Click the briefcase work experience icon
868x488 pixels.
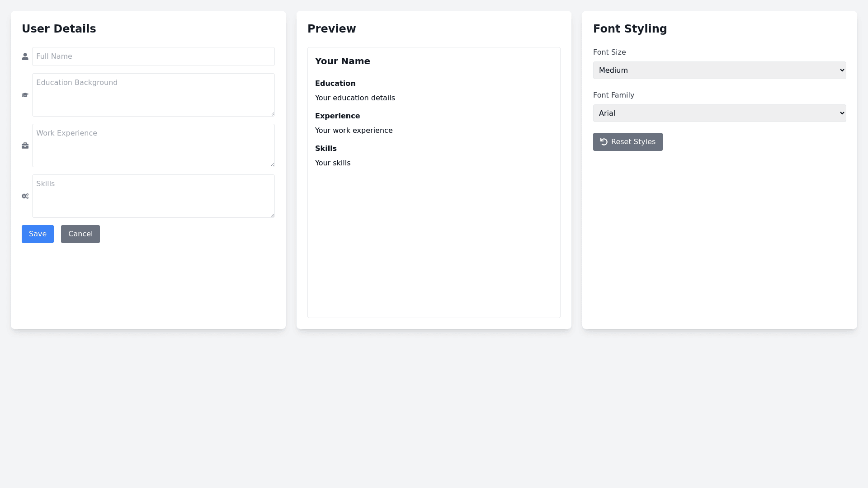25,145
